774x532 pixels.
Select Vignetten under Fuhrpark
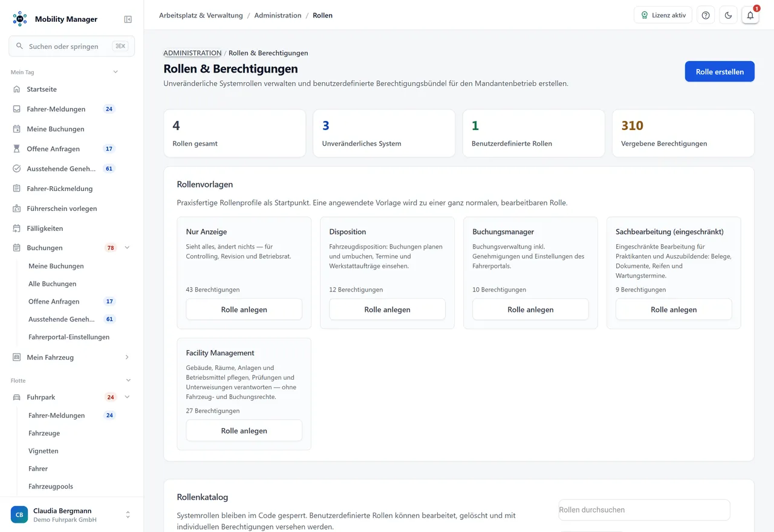tap(44, 451)
